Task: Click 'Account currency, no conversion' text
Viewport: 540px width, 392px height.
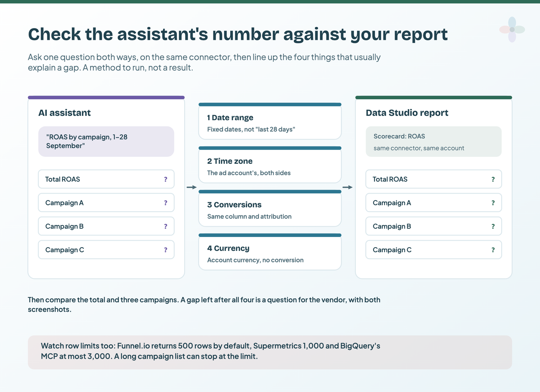Action: (x=255, y=260)
